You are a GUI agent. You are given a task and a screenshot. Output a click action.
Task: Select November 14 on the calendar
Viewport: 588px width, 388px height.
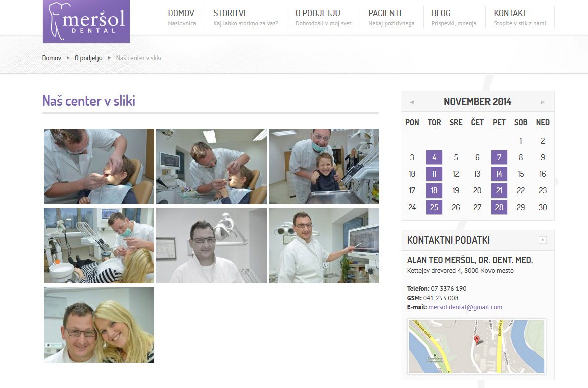499,174
